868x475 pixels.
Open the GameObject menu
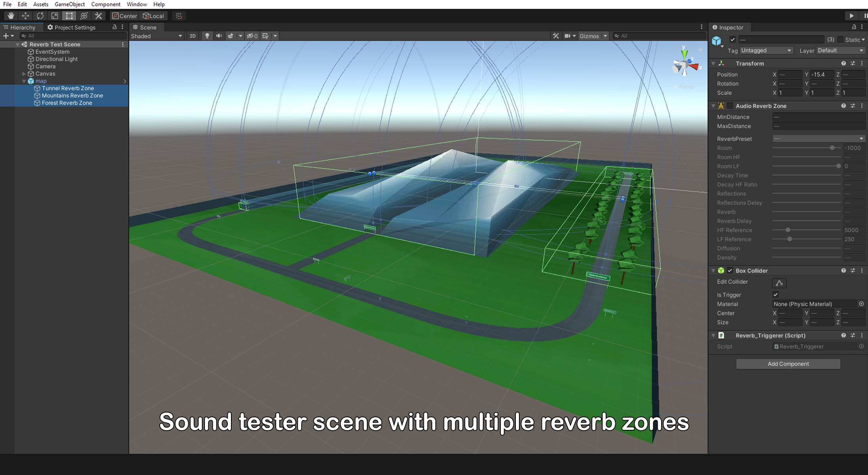coord(69,4)
